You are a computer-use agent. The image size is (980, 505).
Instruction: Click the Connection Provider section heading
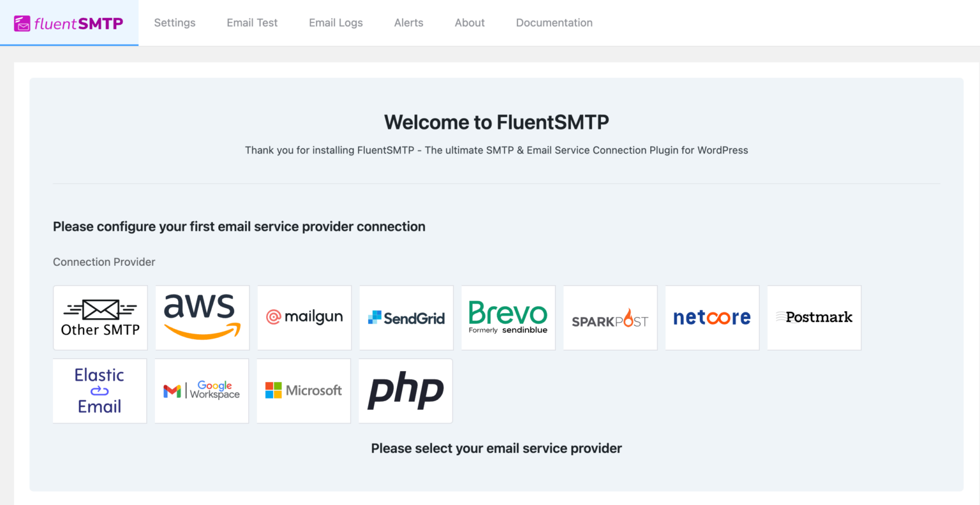pyautogui.click(x=104, y=261)
